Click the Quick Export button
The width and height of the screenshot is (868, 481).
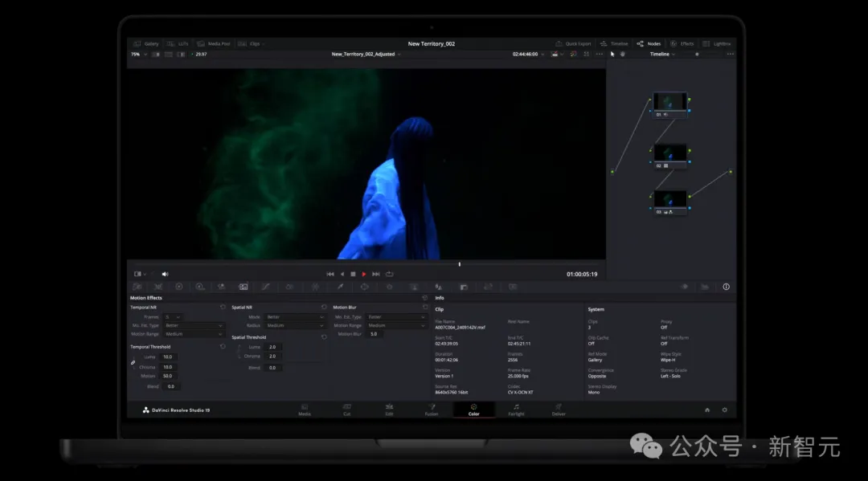click(573, 43)
